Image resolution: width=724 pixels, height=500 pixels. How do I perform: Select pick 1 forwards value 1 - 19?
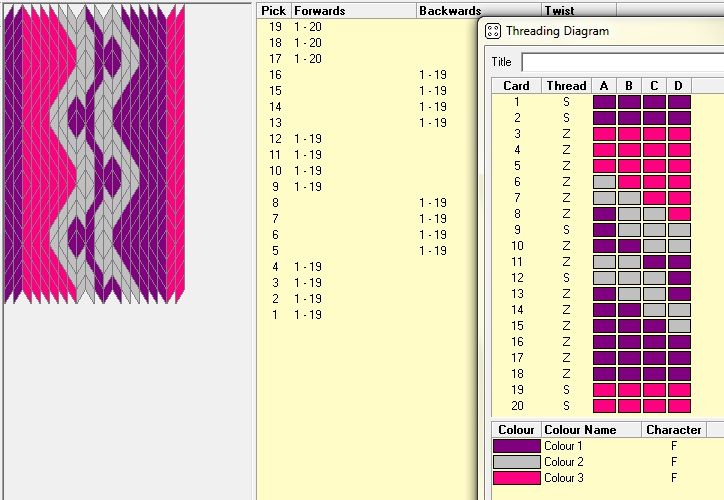click(x=308, y=315)
